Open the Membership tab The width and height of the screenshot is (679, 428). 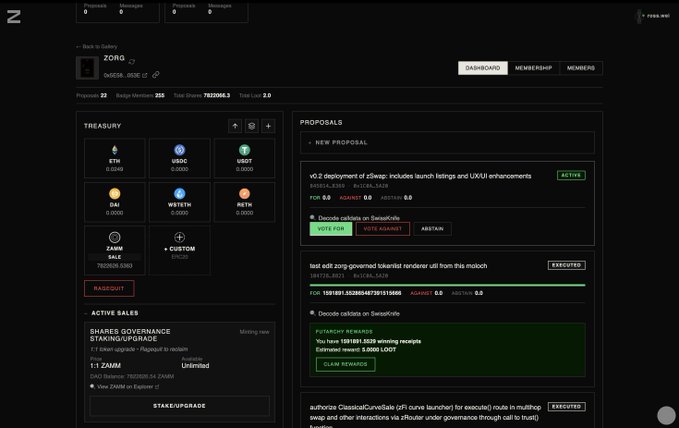(x=534, y=68)
